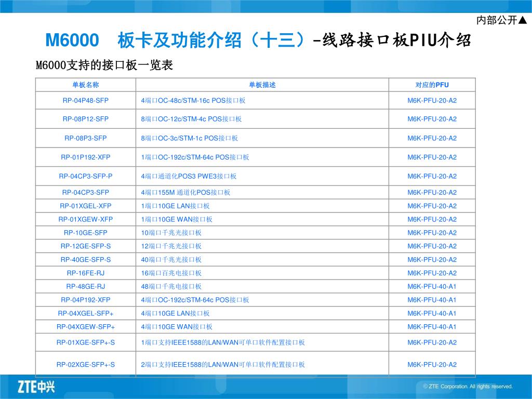Image resolution: width=532 pixels, height=399 pixels.
Task: Click the 对应的PFU column header
Action: (432, 85)
